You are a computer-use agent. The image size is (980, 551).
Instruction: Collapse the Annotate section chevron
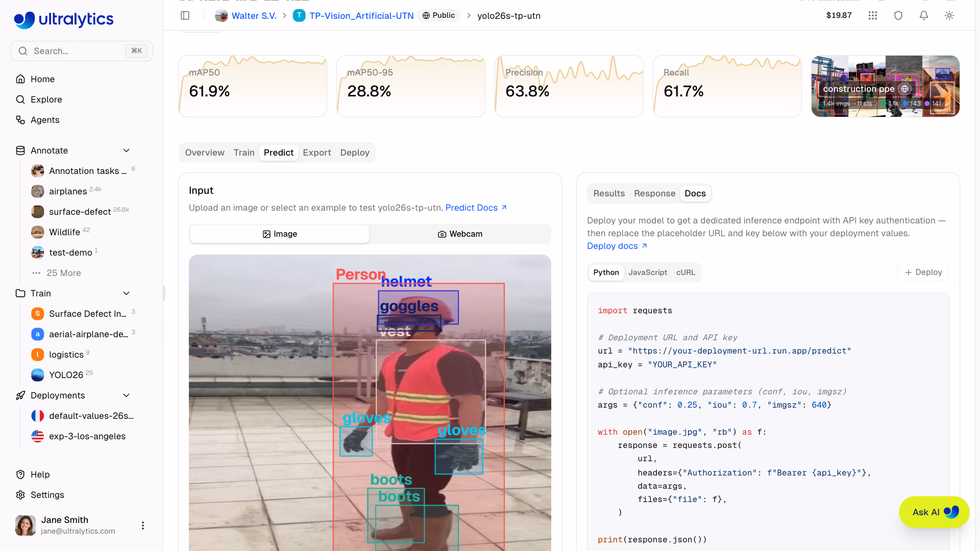tap(127, 151)
